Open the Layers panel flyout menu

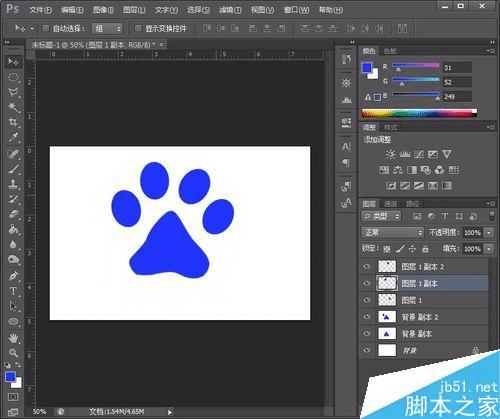pos(490,203)
